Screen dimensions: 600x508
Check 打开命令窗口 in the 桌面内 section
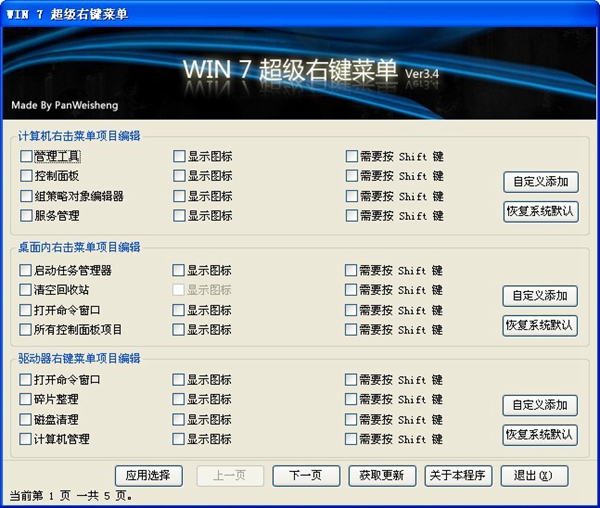(x=26, y=310)
